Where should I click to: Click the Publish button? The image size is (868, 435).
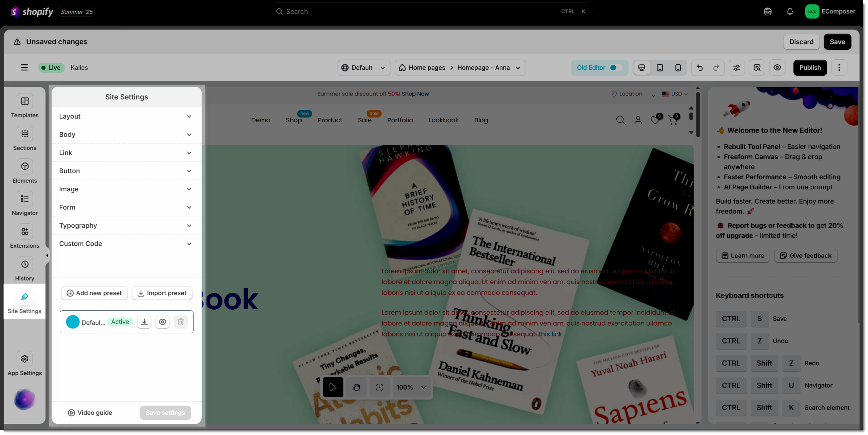coord(810,68)
